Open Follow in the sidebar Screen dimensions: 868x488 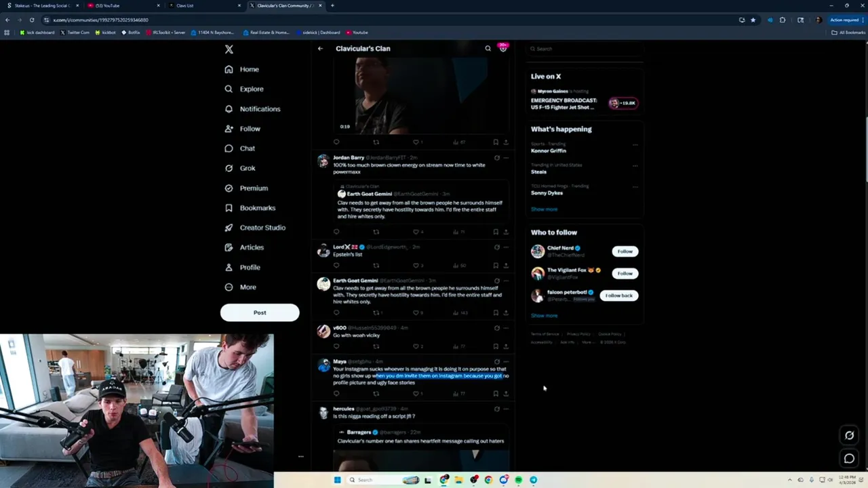click(242, 129)
